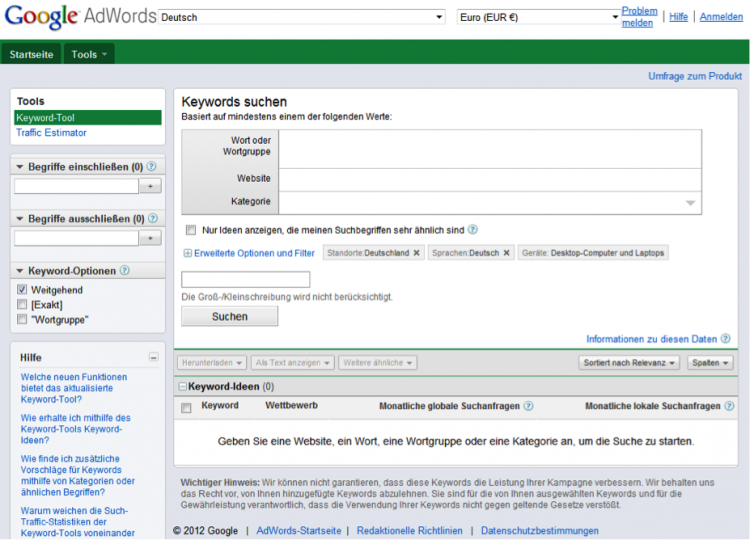Sort by the Keyword column header
The image size is (750, 540).
click(220, 405)
